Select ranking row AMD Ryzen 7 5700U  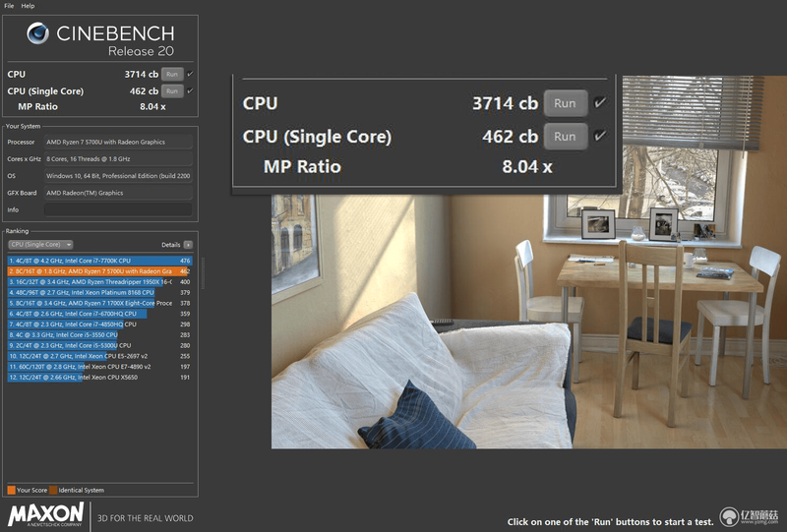point(99,271)
